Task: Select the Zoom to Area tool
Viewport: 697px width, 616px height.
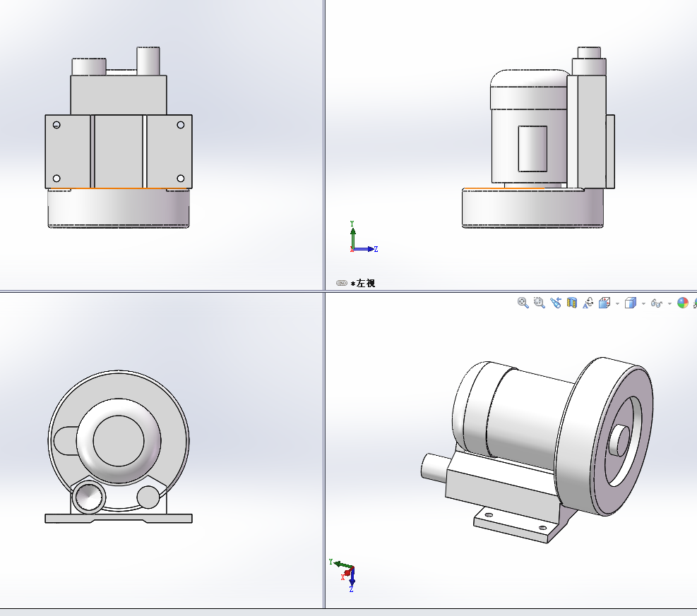Action: [x=540, y=303]
